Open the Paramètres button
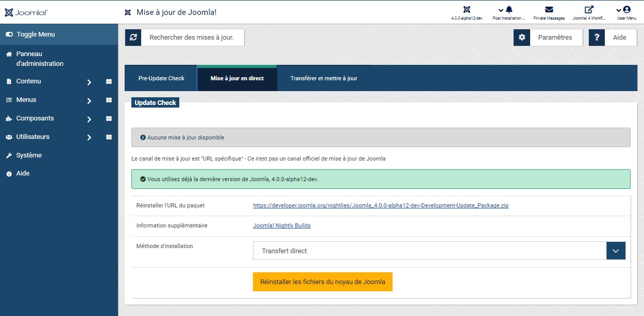Screen dimensions: 644x316 pyautogui.click(x=548, y=38)
